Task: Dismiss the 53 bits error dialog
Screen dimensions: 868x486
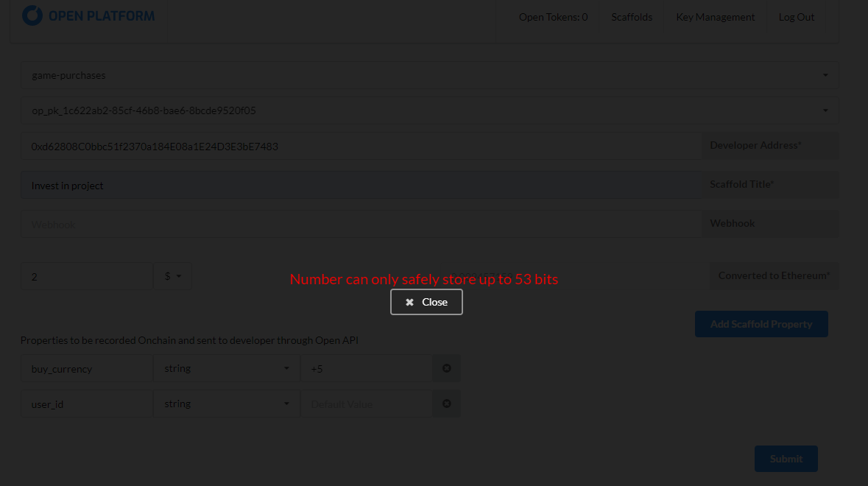Action: click(426, 301)
